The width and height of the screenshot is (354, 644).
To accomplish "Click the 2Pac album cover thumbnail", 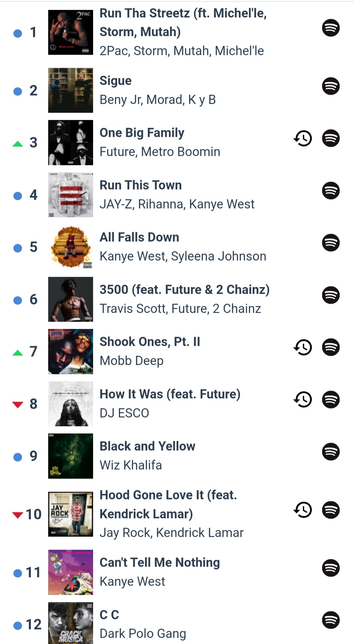I will 70,32.
